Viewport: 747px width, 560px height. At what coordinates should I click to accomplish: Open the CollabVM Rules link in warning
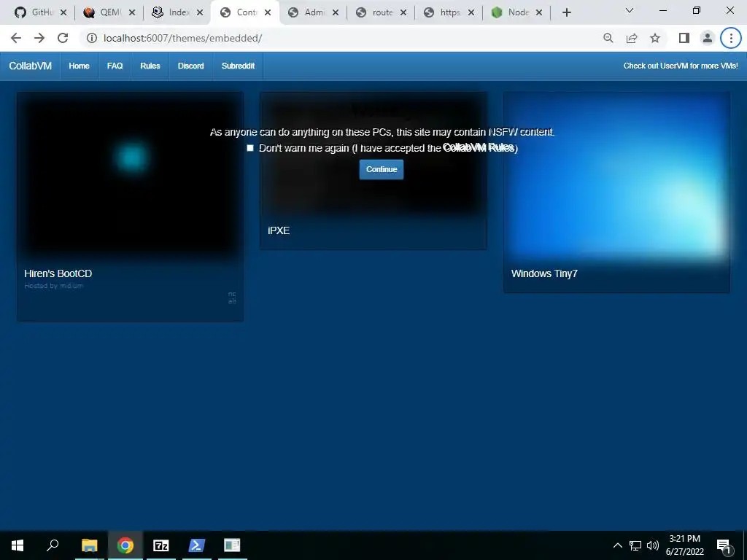click(479, 147)
